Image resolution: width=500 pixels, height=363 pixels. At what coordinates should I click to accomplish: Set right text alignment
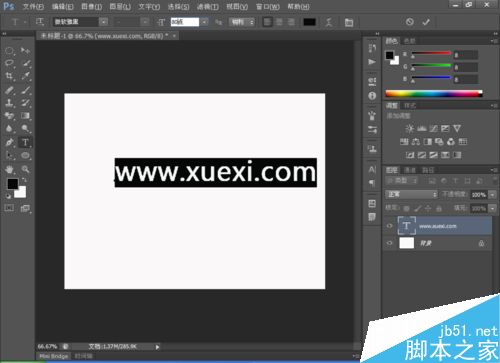tap(291, 22)
